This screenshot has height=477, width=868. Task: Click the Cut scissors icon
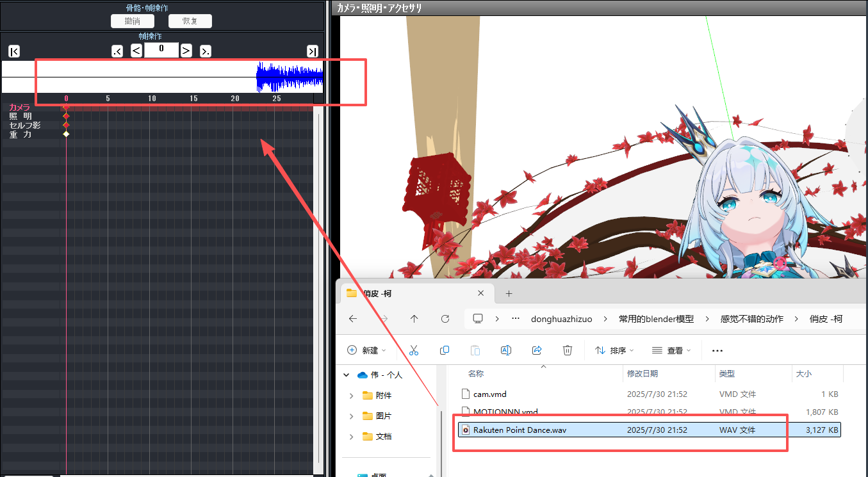point(413,350)
